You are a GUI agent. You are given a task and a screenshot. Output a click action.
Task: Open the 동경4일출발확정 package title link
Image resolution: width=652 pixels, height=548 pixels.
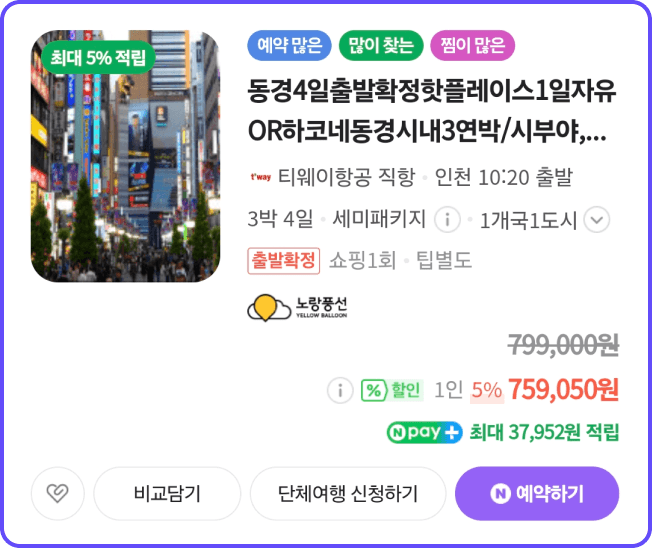(432, 111)
